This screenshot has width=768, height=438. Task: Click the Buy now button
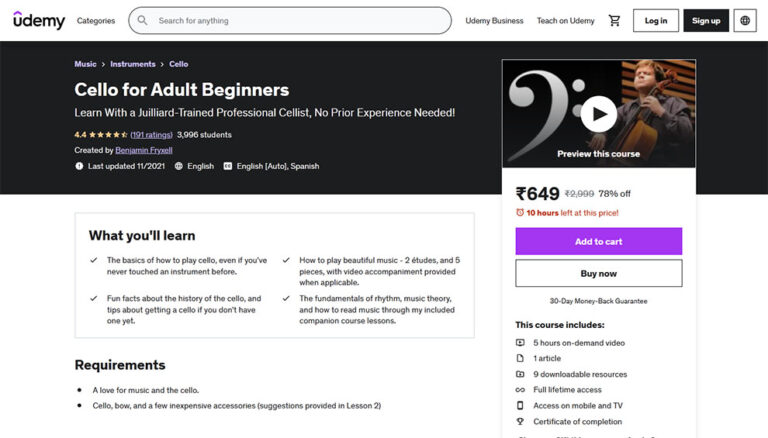598,273
